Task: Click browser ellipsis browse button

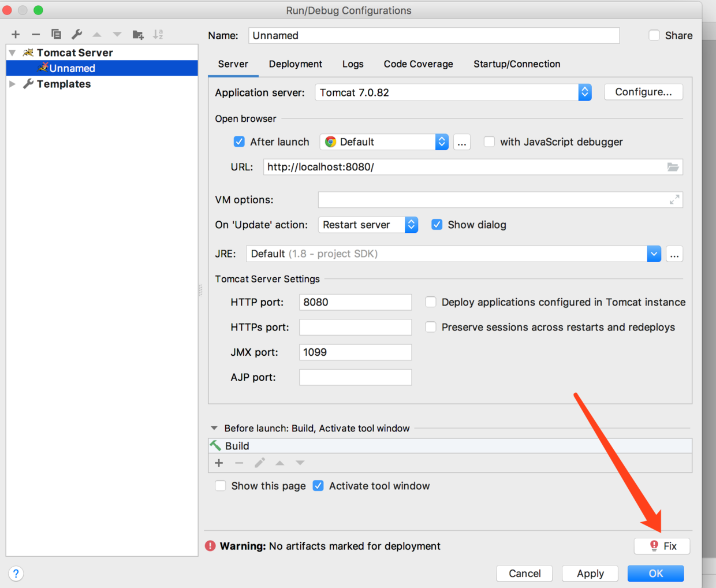Action: [462, 142]
